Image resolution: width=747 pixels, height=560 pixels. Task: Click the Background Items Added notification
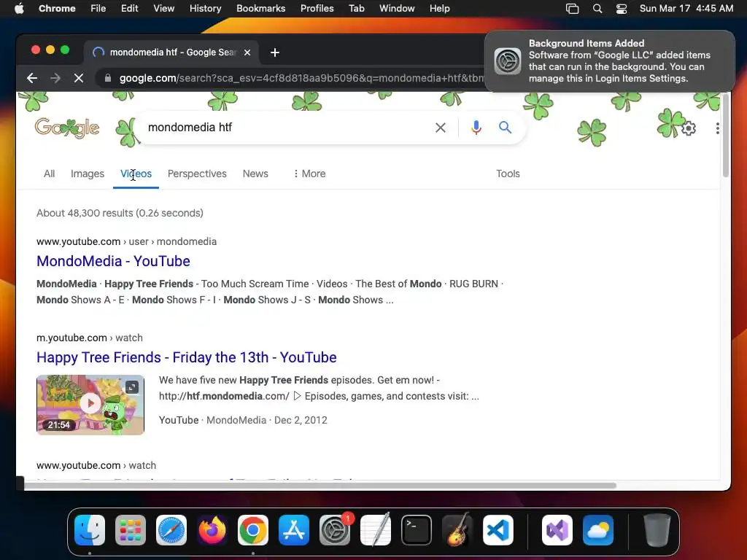610,61
